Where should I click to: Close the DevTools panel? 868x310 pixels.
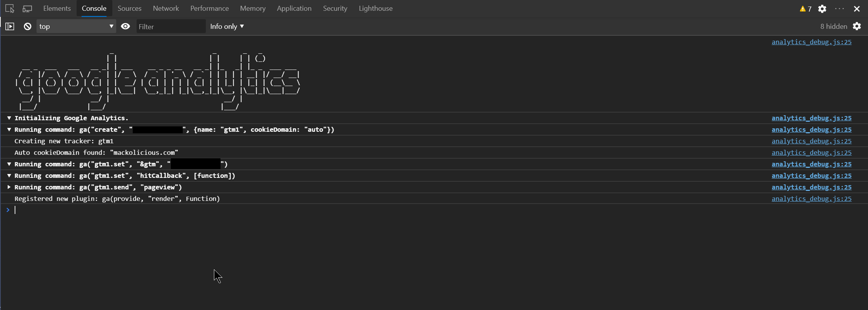(x=857, y=9)
